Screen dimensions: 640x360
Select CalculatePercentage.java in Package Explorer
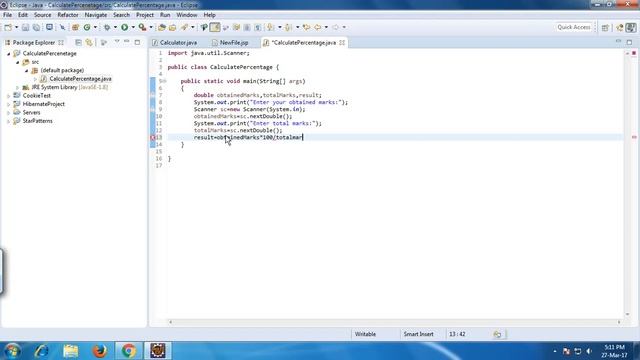[80, 79]
